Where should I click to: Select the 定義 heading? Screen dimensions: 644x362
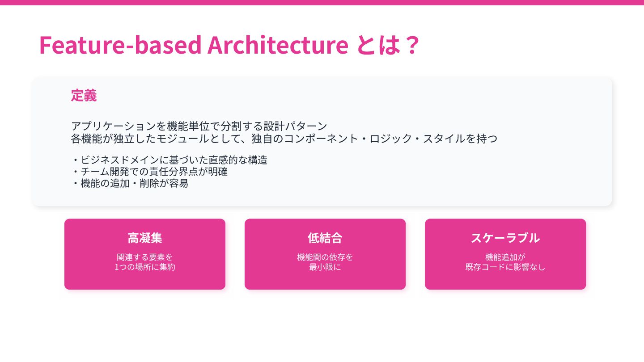(84, 95)
